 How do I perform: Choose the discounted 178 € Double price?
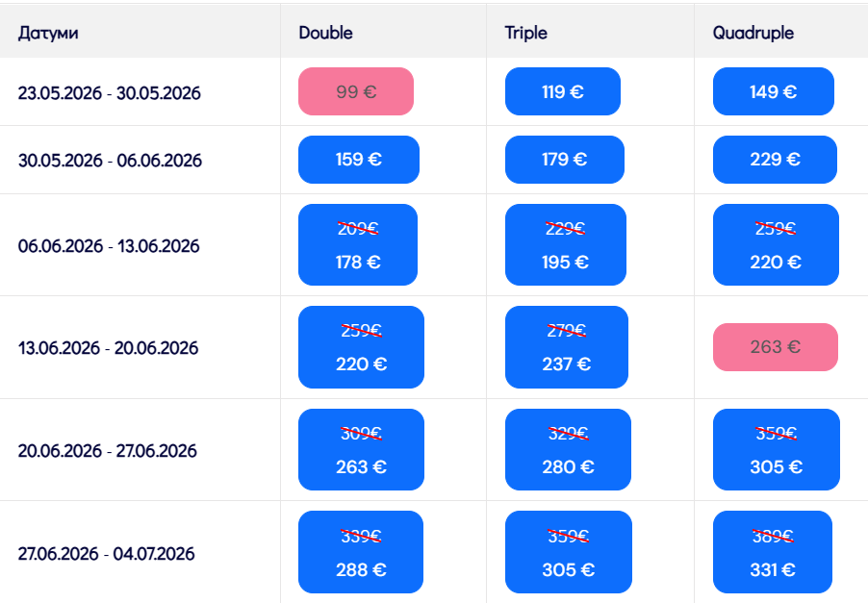point(357,245)
